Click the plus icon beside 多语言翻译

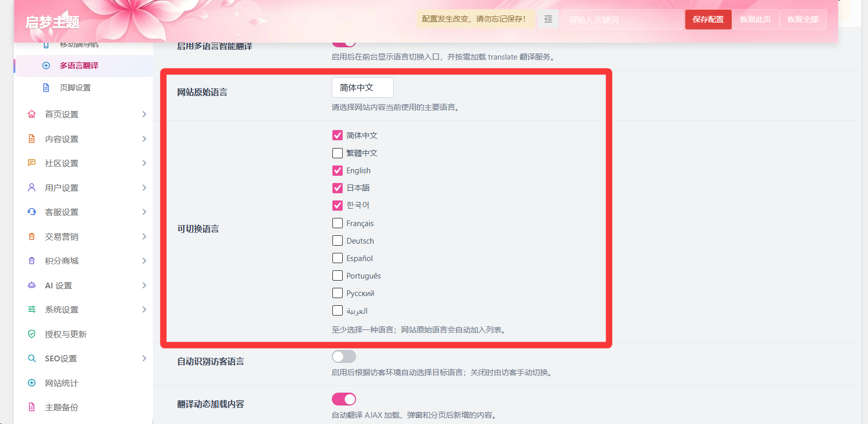coord(46,65)
